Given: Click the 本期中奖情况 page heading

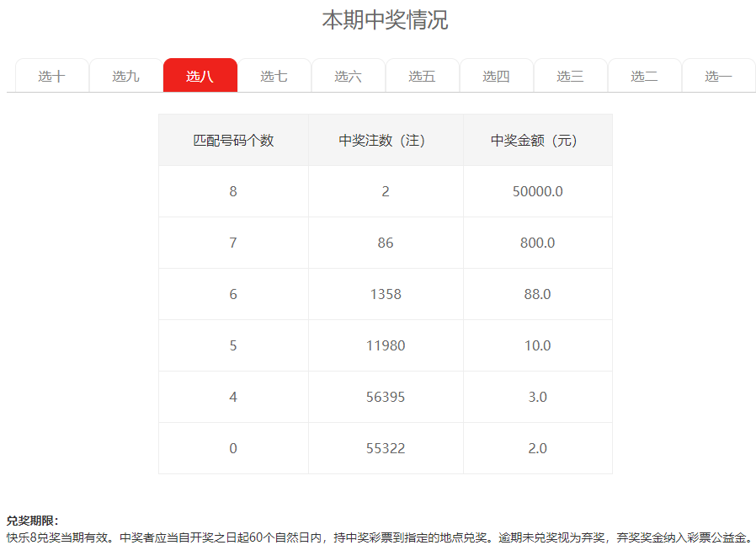Looking at the screenshot, I should pyautogui.click(x=385, y=20).
